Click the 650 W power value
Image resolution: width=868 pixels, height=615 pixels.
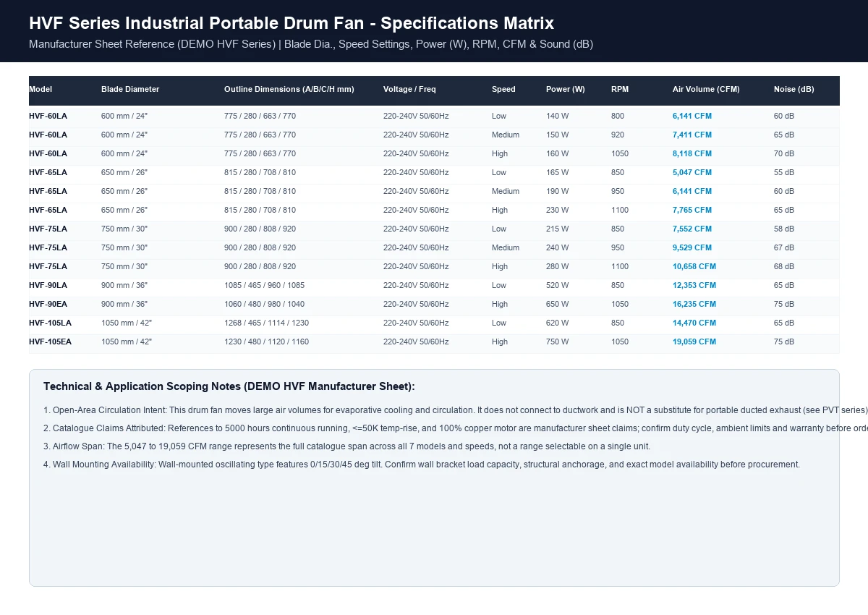click(x=558, y=304)
